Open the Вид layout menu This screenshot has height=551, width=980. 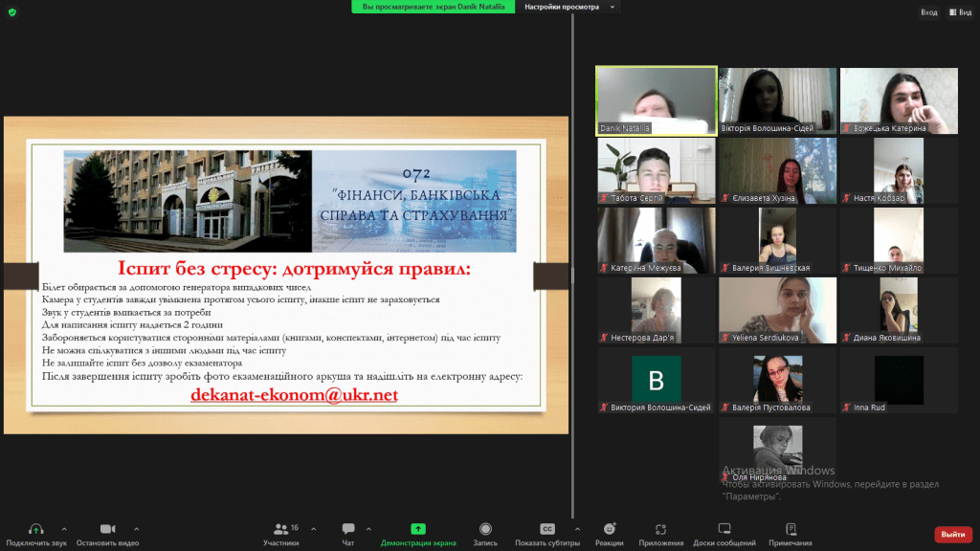click(x=958, y=12)
